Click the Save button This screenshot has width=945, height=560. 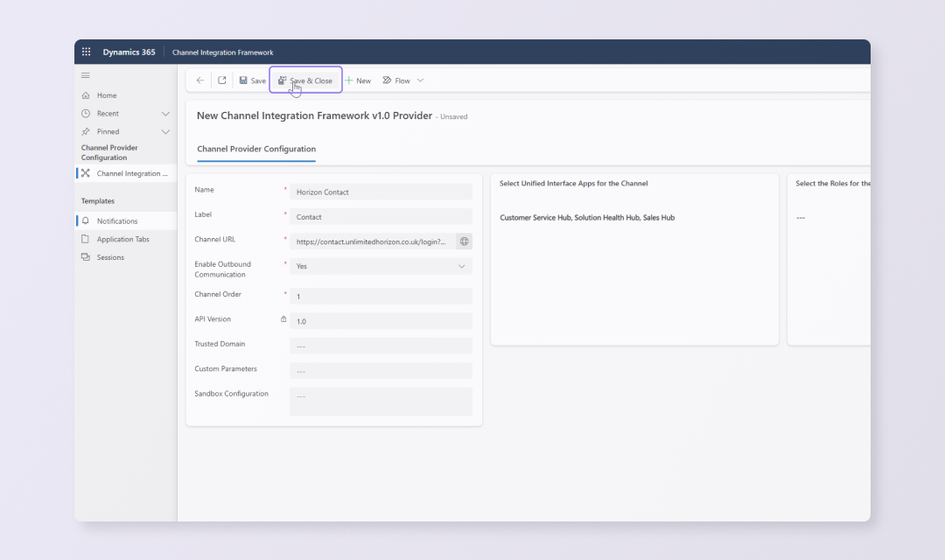[x=252, y=80]
